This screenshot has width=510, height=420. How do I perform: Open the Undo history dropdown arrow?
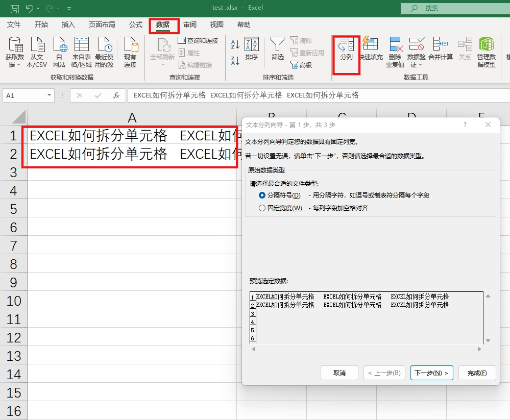[38, 9]
